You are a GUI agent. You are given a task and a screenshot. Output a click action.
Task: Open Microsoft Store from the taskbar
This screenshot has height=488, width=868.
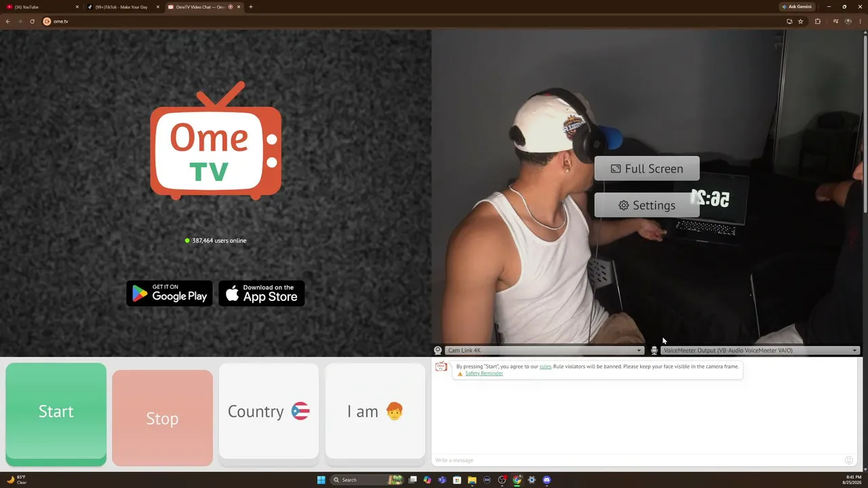[x=457, y=480]
